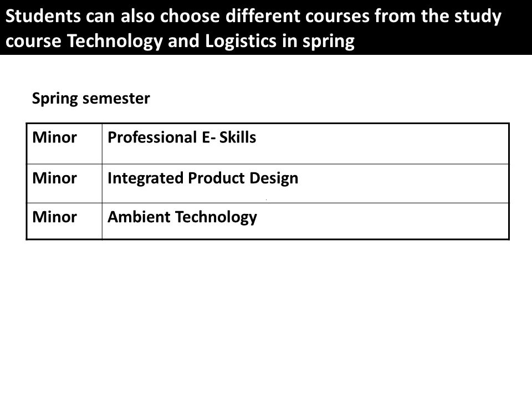
Task: Click the word 'Spring' above the table
Action: click(55, 99)
